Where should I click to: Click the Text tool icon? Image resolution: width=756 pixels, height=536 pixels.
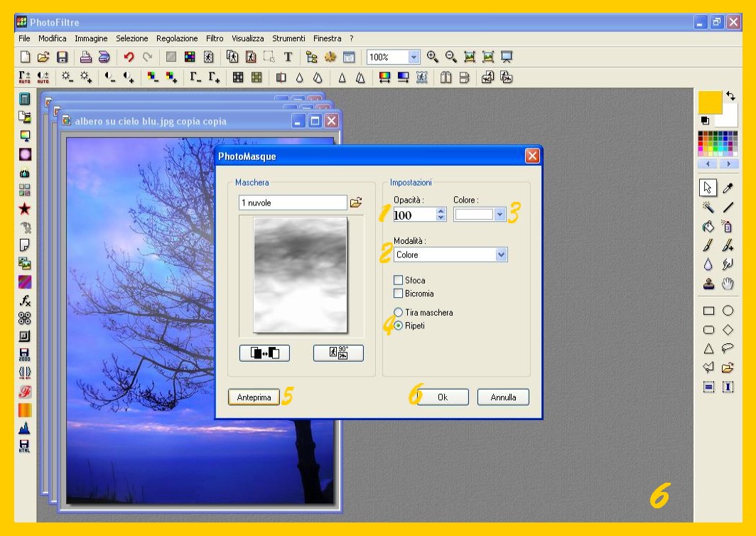288,57
